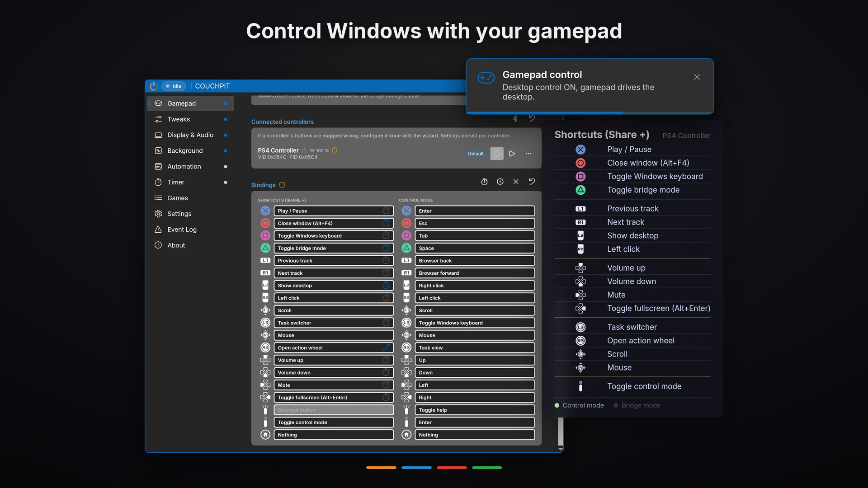Go to Display & Audio in the sidebar
The image size is (868, 488).
tap(190, 135)
